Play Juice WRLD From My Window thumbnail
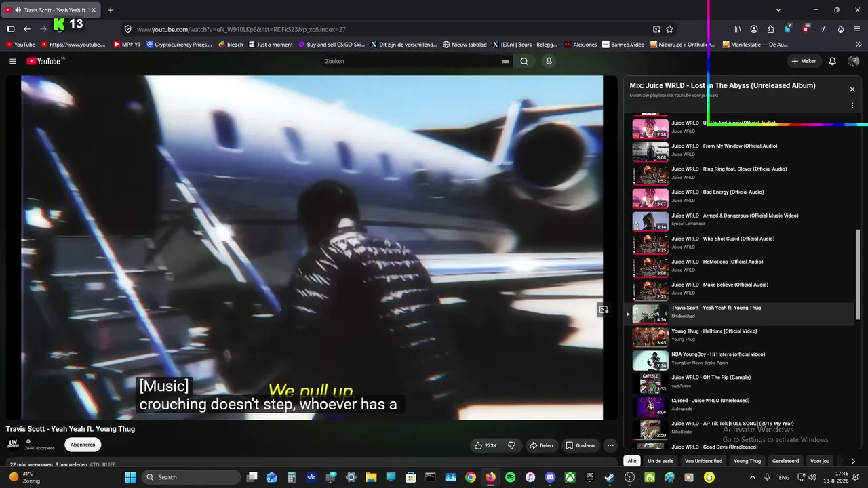The image size is (868, 488). [650, 152]
